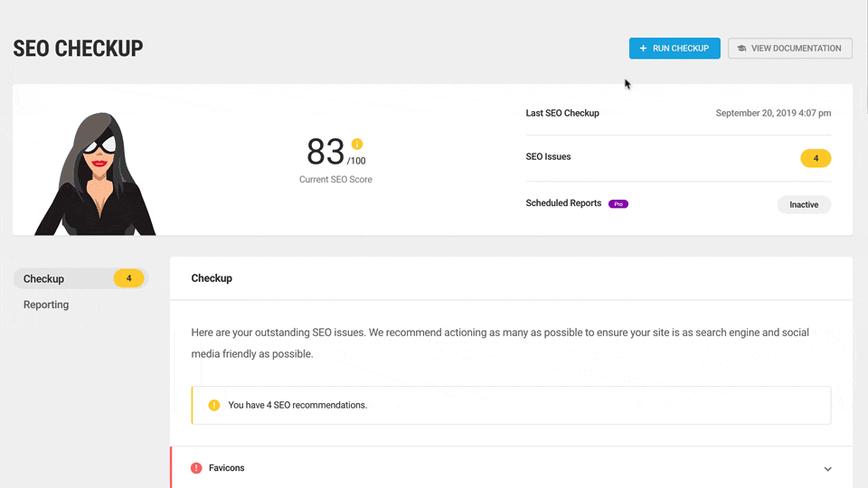Click the yellow info icon beside score 83

coord(356,144)
